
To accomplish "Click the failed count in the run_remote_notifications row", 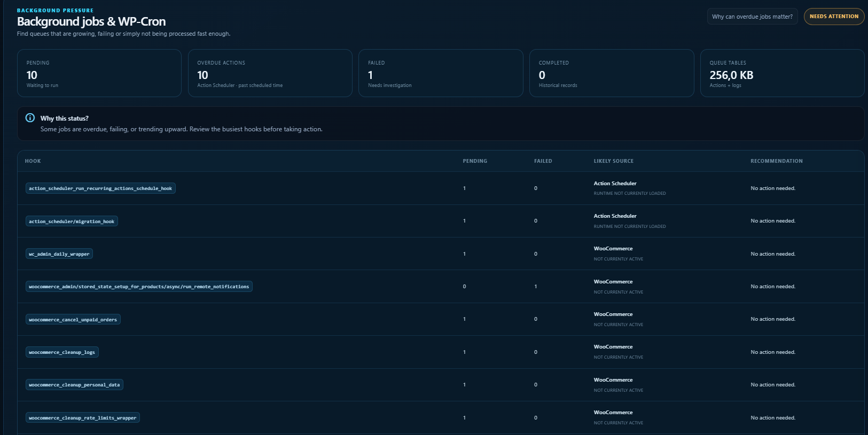I will pos(536,287).
